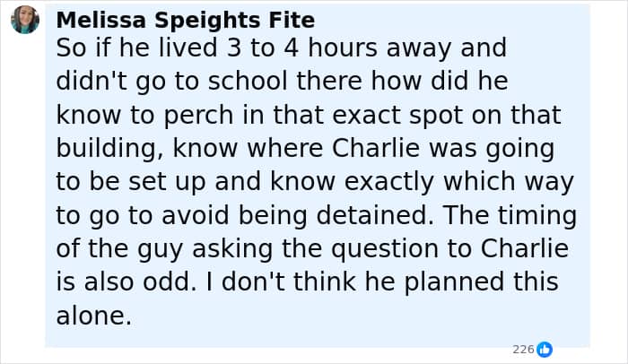Open the 226 reactions count
The height and width of the screenshot is (364, 628).
tap(523, 350)
